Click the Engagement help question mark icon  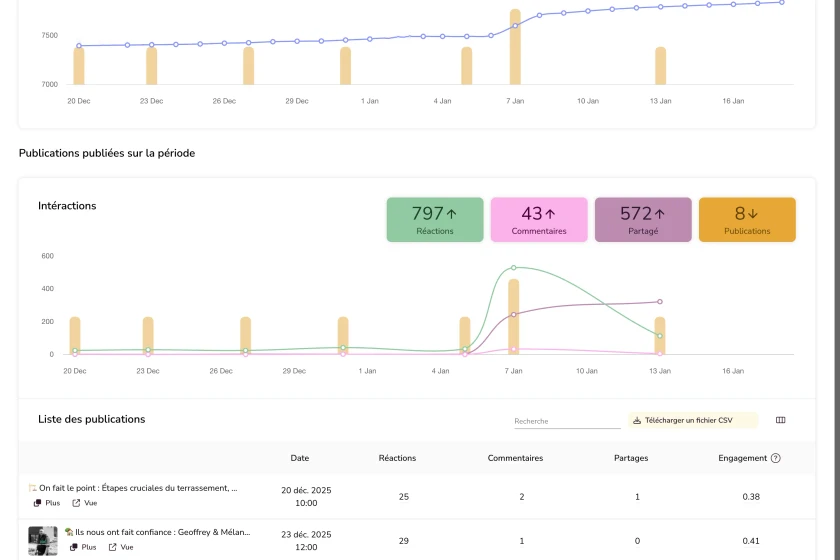point(776,458)
